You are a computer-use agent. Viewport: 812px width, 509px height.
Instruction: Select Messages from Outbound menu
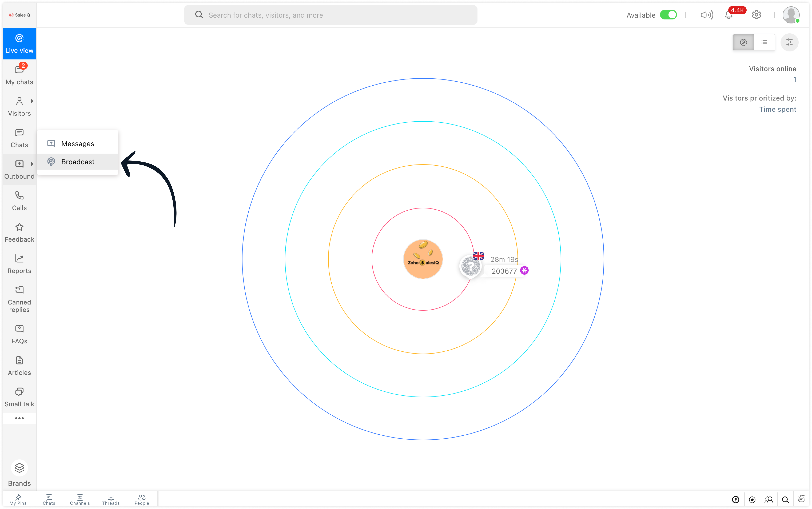point(77,144)
